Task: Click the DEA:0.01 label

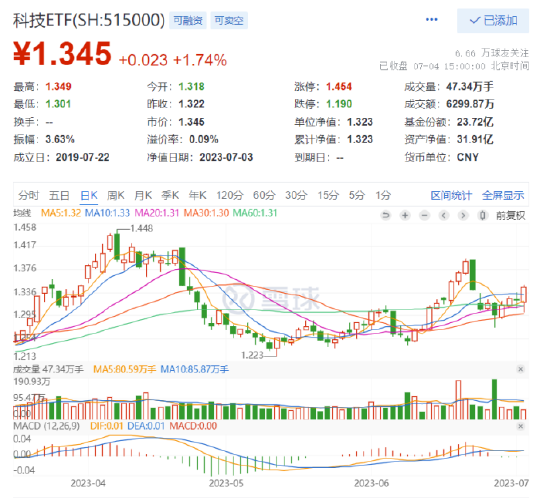Action: coord(146,426)
